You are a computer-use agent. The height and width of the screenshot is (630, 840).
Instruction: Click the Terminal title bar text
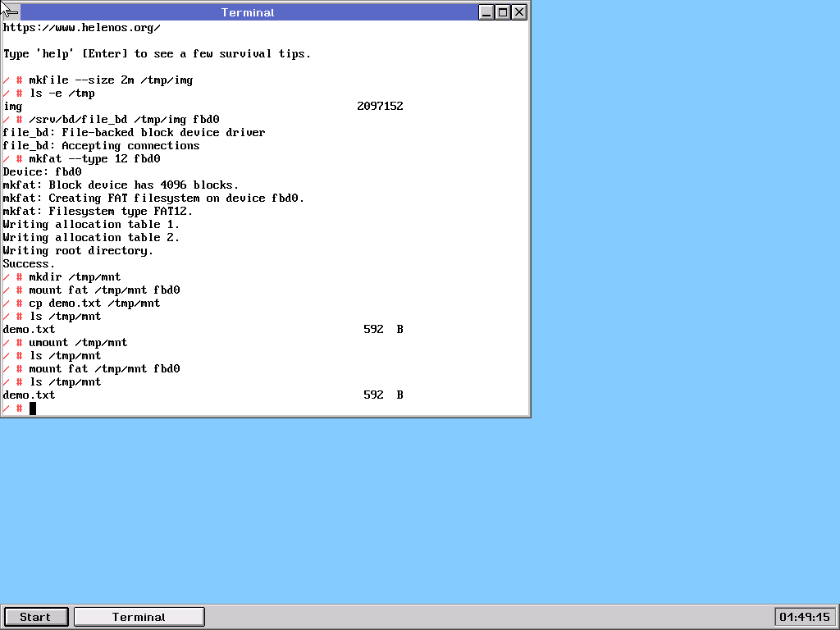[248, 12]
